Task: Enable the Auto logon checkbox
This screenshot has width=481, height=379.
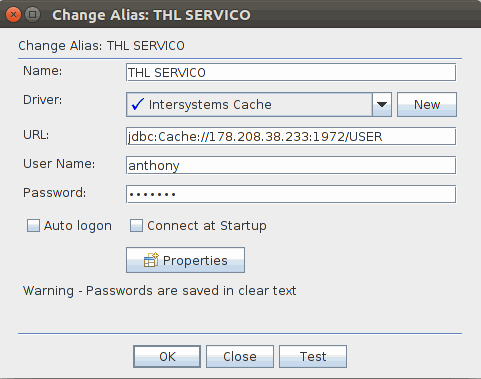Action: (33, 226)
